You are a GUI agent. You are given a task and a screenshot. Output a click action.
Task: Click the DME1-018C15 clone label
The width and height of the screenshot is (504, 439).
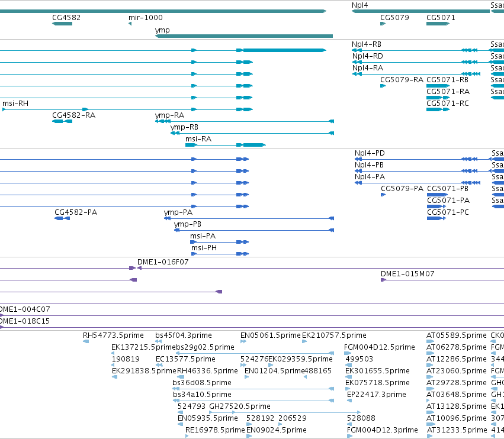coord(25,321)
